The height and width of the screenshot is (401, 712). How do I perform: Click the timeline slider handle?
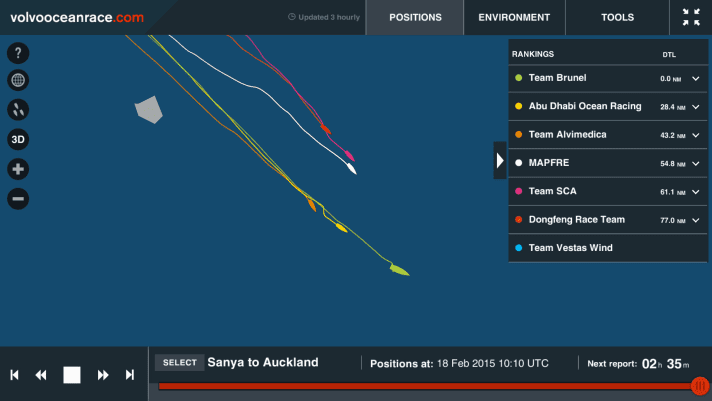[700, 386]
